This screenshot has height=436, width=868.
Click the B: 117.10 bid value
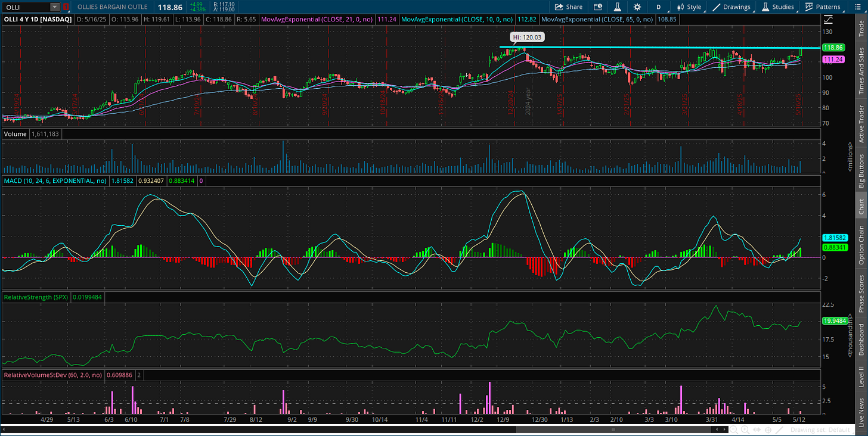tap(224, 4)
